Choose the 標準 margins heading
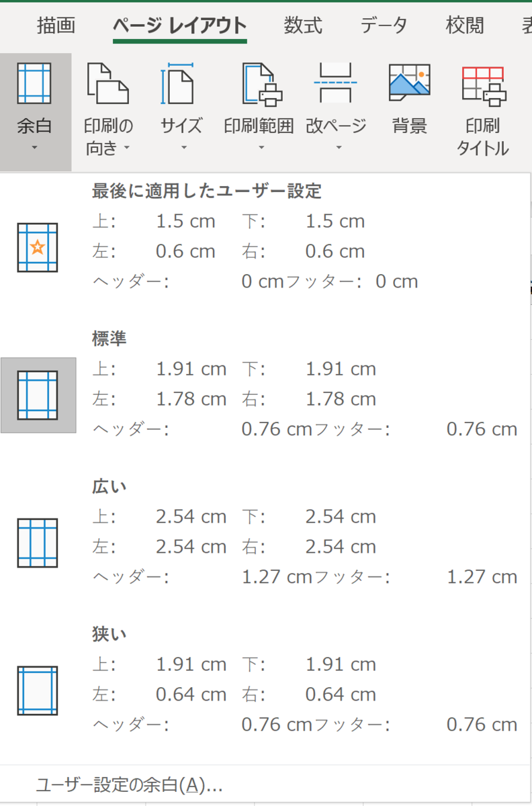 click(x=109, y=339)
